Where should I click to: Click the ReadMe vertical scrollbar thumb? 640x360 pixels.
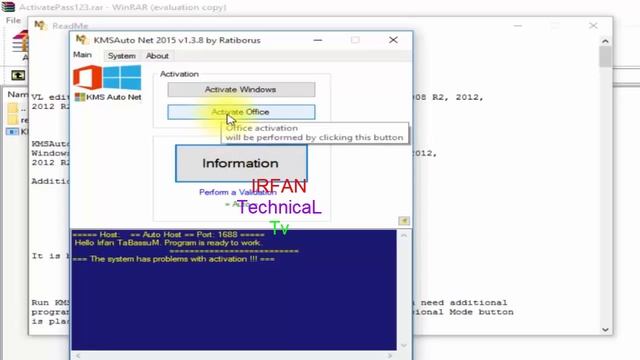tap(605, 57)
